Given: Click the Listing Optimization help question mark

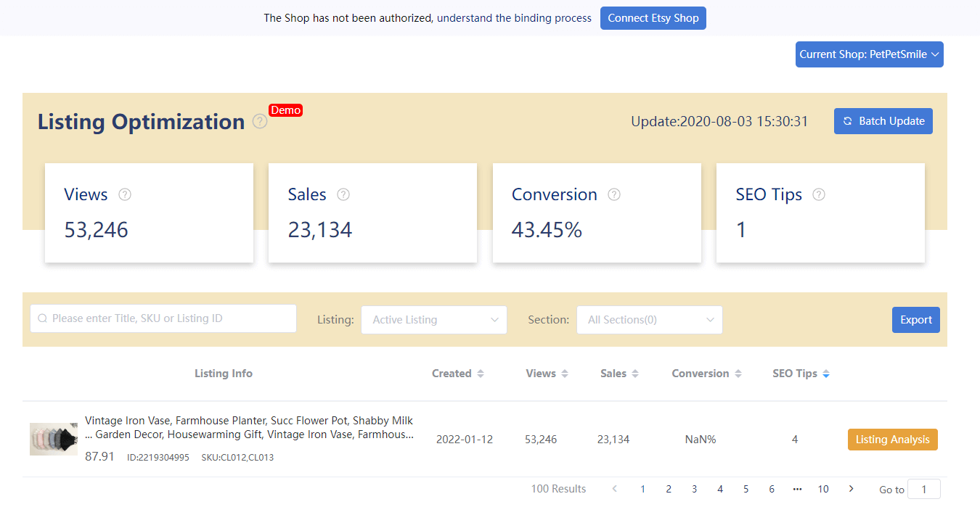Looking at the screenshot, I should 259,121.
